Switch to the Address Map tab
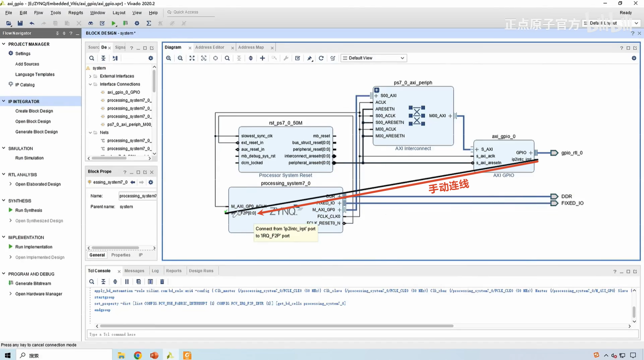Viewport: 644px width, 360px height. [x=251, y=47]
